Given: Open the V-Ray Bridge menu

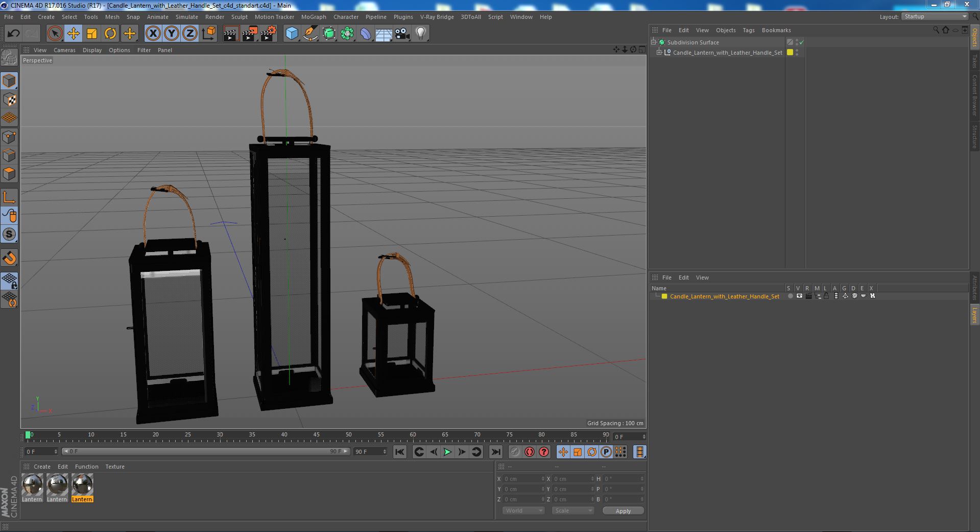Looking at the screenshot, I should coord(437,17).
